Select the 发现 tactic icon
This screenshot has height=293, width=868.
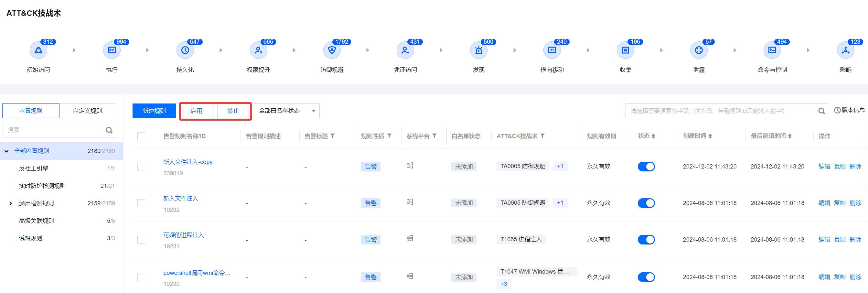[x=478, y=50]
